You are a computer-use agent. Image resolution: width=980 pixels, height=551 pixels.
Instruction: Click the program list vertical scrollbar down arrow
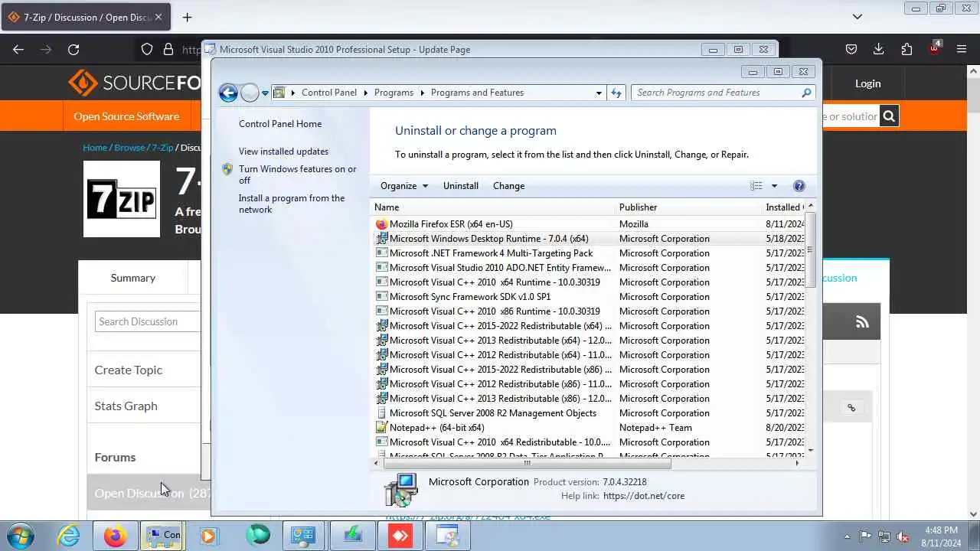tap(811, 451)
